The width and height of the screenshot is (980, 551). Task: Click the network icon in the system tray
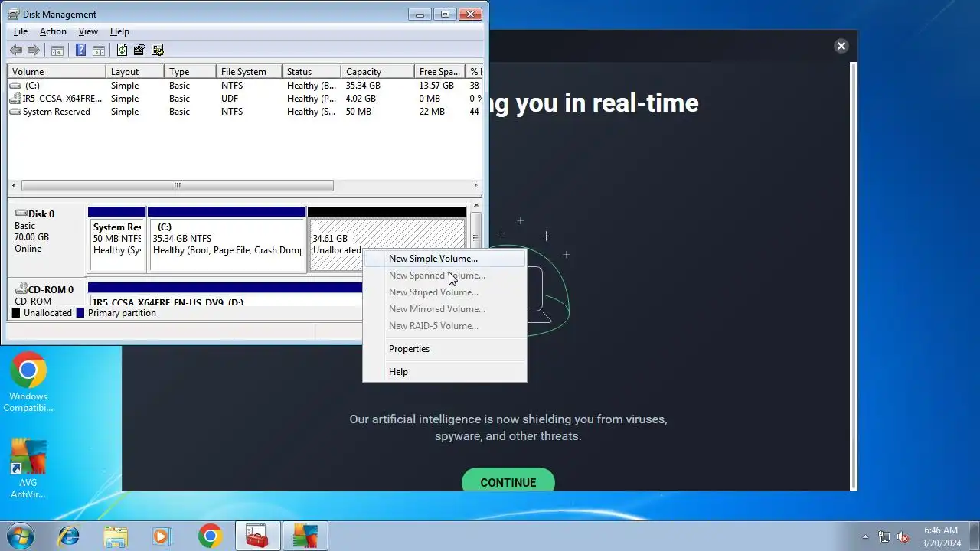click(884, 536)
